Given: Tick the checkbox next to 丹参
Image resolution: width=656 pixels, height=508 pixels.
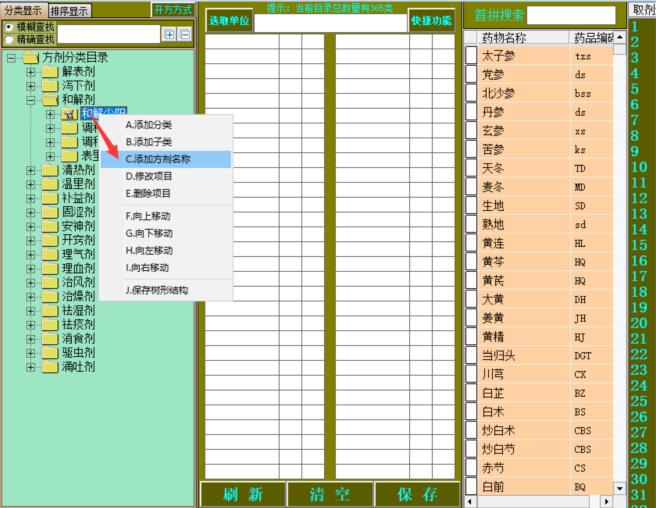Looking at the screenshot, I should tap(472, 113).
